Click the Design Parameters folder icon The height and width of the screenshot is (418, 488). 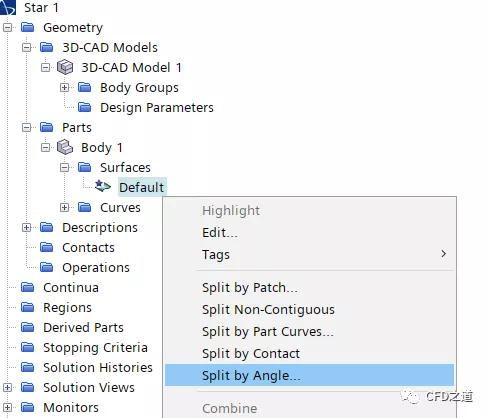84,107
